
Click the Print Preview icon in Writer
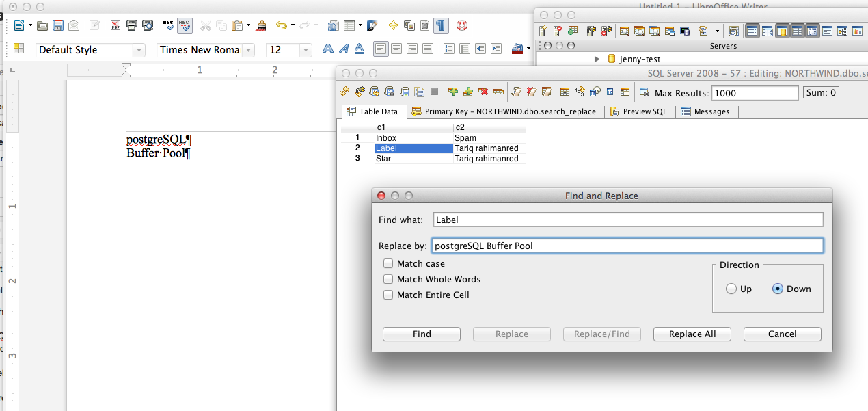148,26
